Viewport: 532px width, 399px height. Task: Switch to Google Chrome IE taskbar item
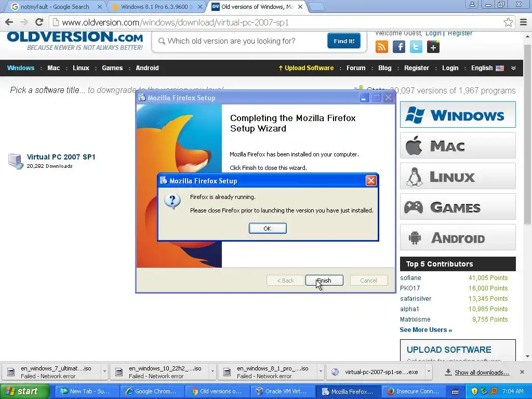point(152,391)
